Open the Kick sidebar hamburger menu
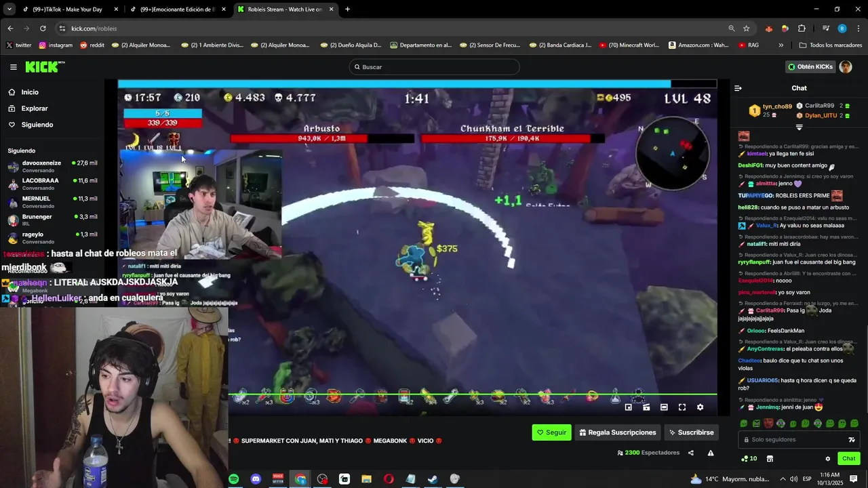Image resolution: width=868 pixels, height=488 pixels. point(13,66)
